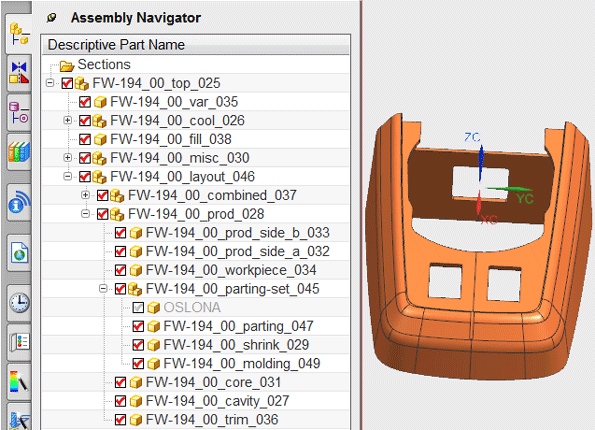Toggle the grayed OSLONA component checkbox
This screenshot has width=595, height=430.
tap(138, 307)
